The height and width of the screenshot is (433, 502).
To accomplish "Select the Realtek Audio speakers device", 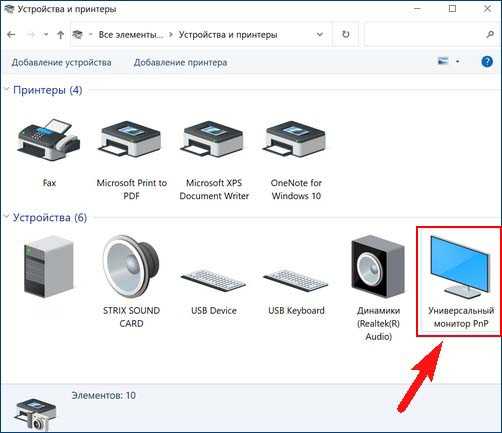I will coord(378,266).
